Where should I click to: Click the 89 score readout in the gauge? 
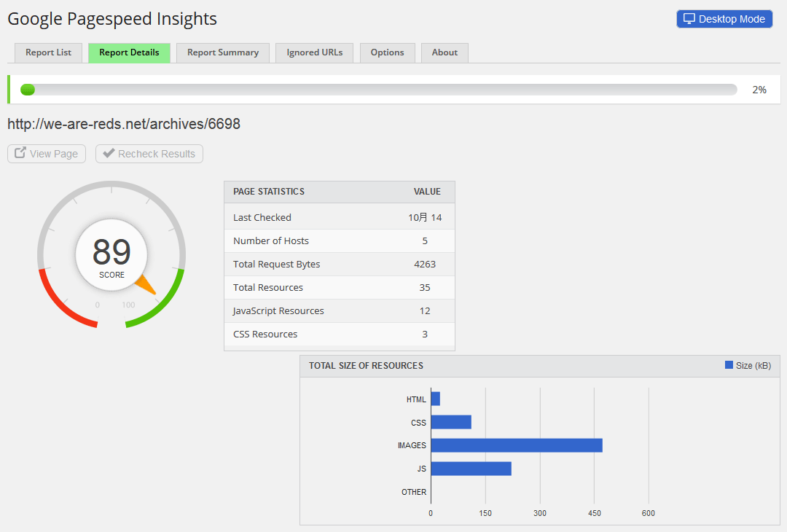pyautogui.click(x=111, y=252)
